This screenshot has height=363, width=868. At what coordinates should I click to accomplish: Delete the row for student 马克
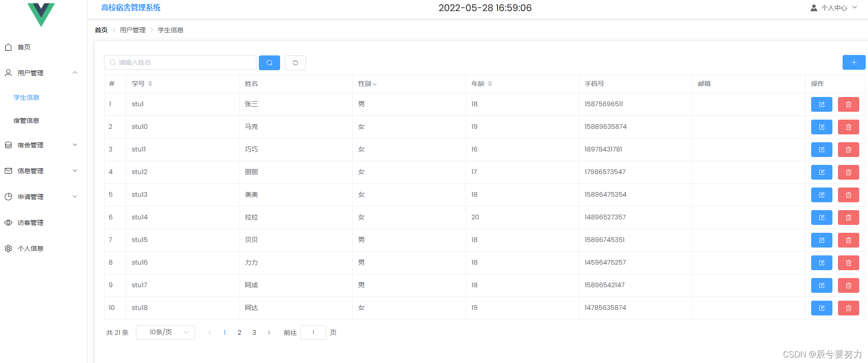pos(848,127)
